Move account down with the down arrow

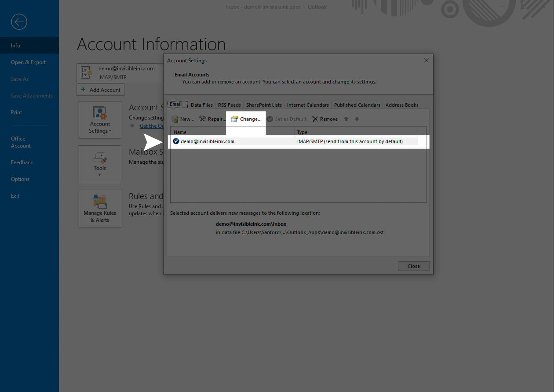coord(357,119)
